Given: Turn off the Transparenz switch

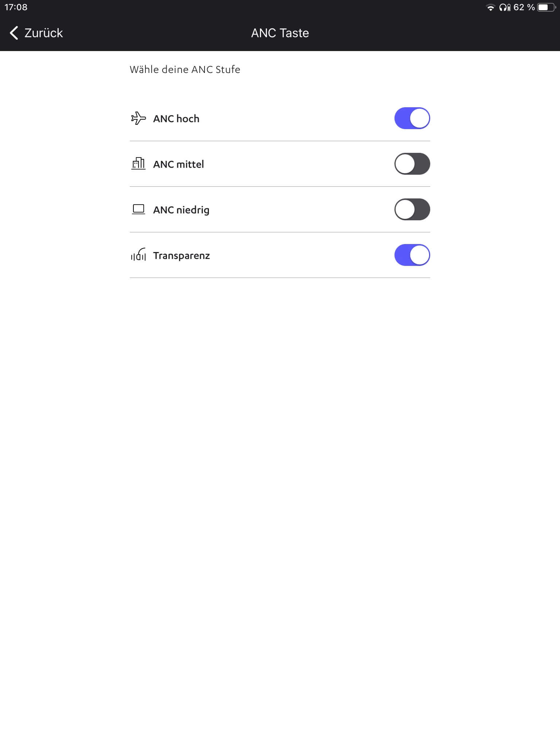Looking at the screenshot, I should point(412,255).
